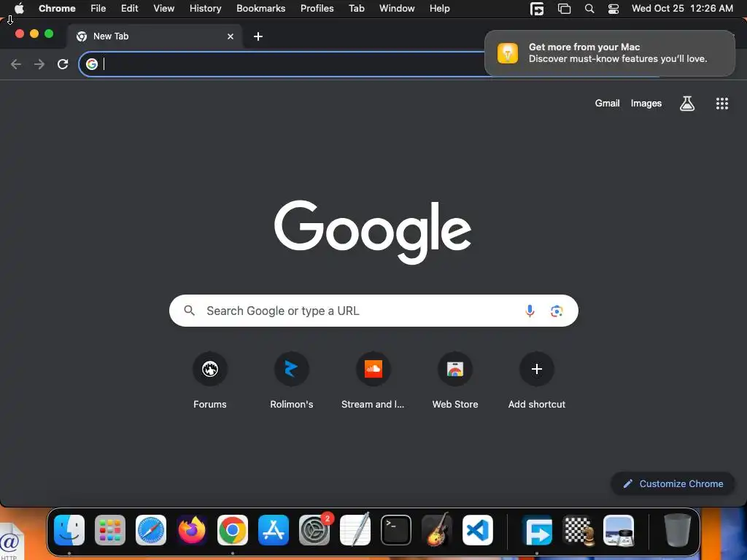Click Customize Chrome button
Viewport: 747px width, 560px height.
pos(673,484)
